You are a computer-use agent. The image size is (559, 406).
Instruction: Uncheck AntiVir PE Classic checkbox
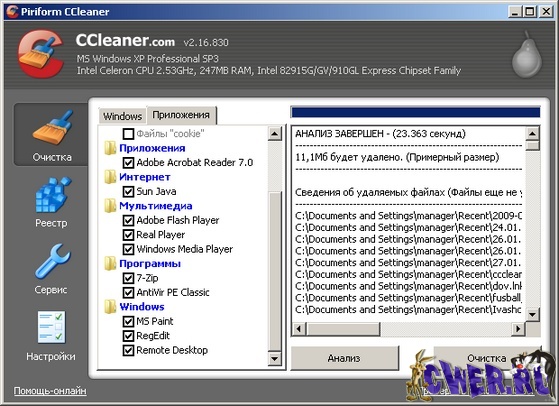(128, 292)
